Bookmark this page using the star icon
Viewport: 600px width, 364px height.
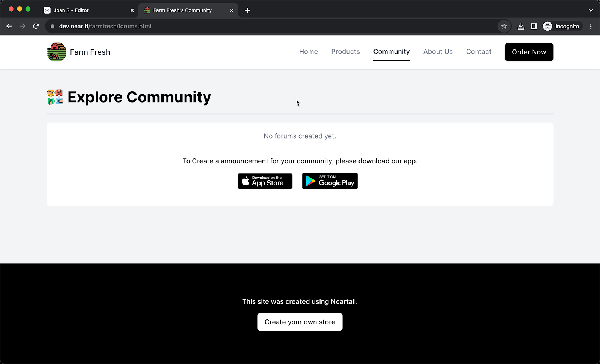504,26
